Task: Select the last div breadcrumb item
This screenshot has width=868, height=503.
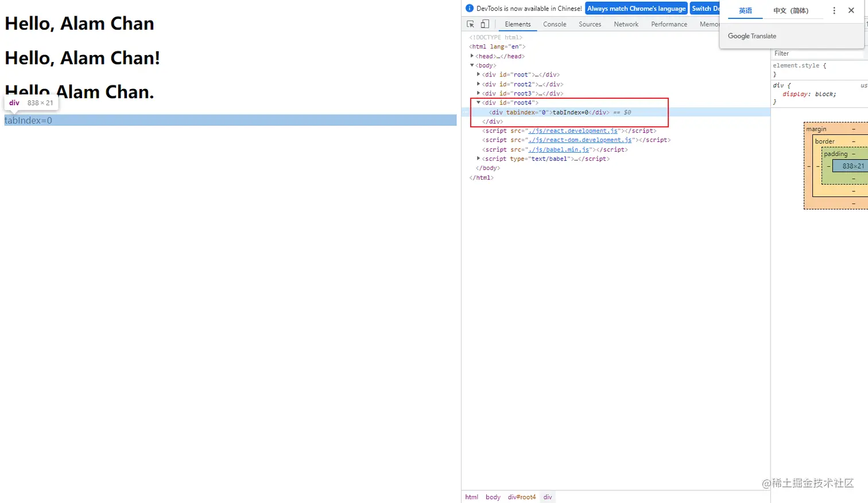Action: [x=548, y=497]
